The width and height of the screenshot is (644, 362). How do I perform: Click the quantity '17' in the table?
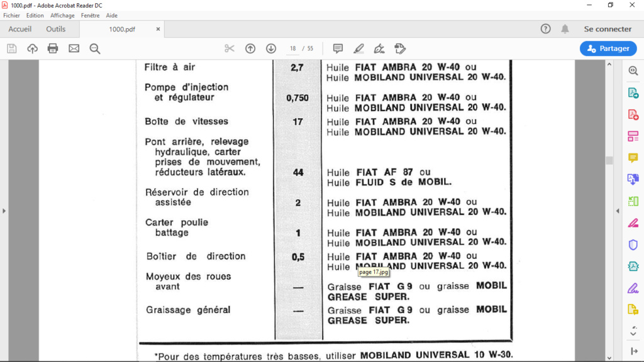pos(297,122)
